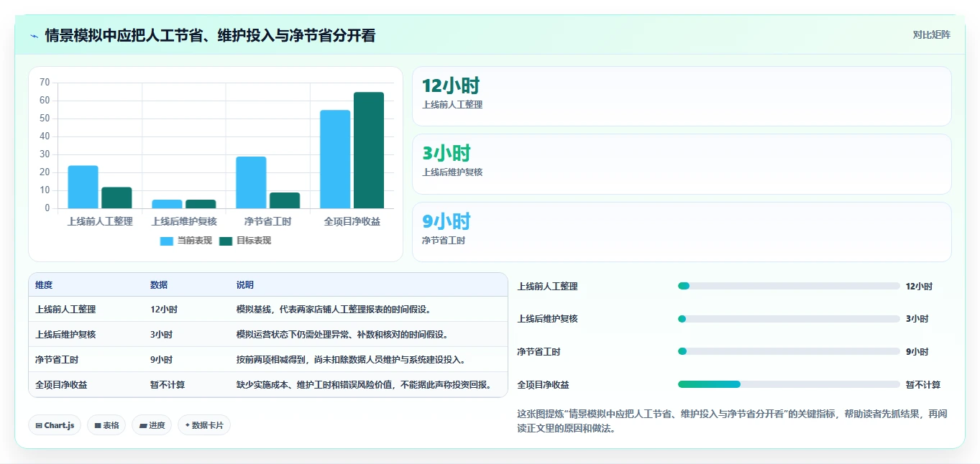Screen dimensions: 980x464
Task: Click the 数据卡片 tag chip
Action: click(x=204, y=425)
